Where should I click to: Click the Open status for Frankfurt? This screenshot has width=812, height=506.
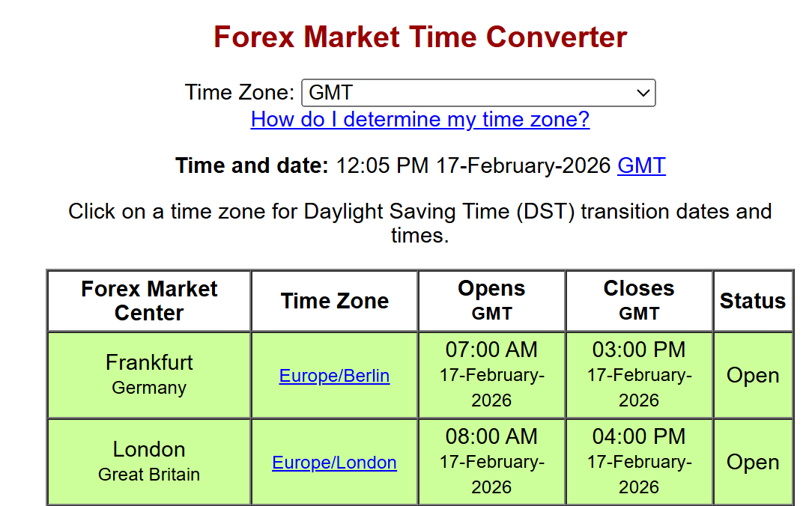753,376
